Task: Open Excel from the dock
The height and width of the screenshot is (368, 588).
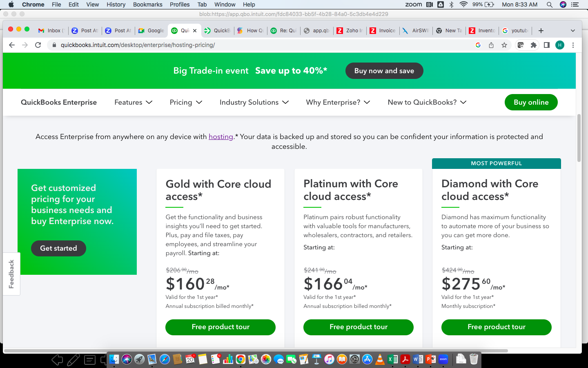Action: click(x=393, y=359)
